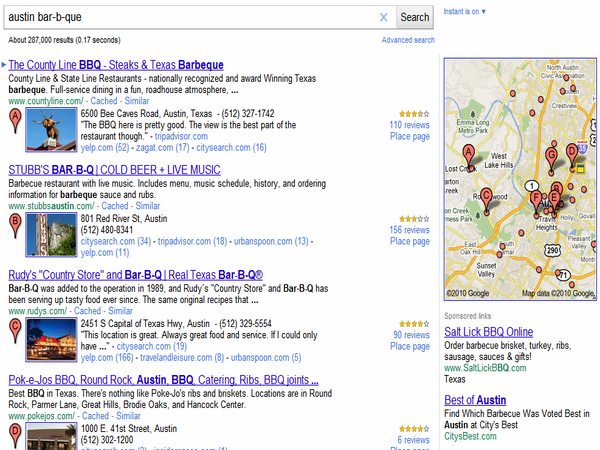The height and width of the screenshot is (450, 600).
Task: Open the Salt Lick BBQ Online sponsored ad
Action: (x=488, y=332)
